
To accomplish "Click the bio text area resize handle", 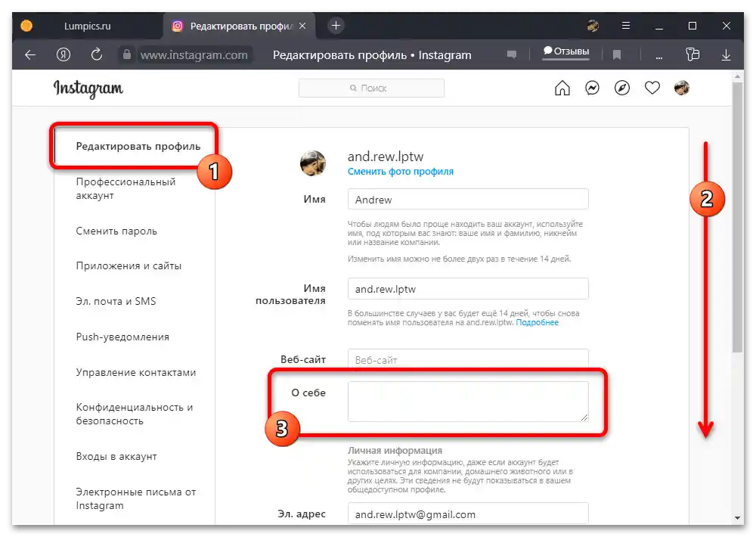I will [x=584, y=417].
